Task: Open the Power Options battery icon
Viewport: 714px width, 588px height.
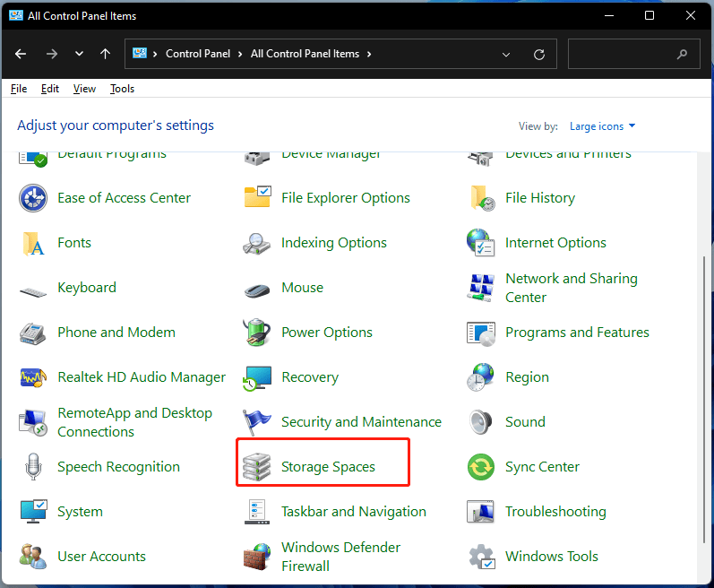Action: [257, 333]
